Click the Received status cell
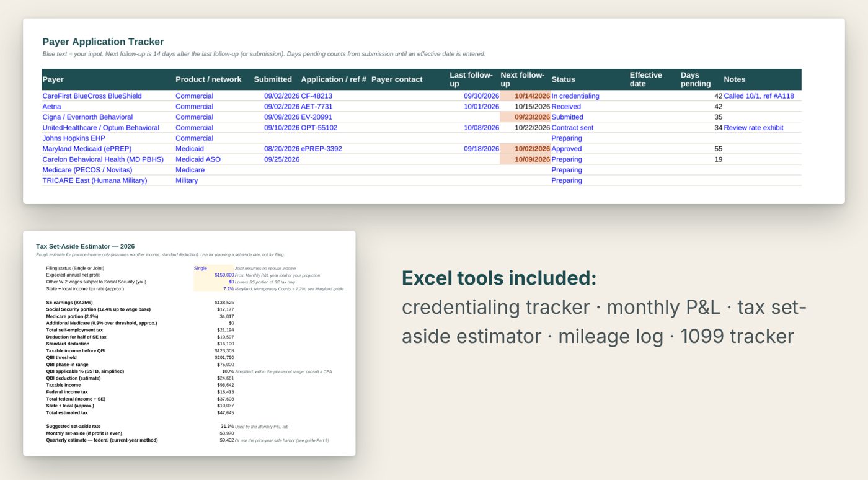 (566, 107)
